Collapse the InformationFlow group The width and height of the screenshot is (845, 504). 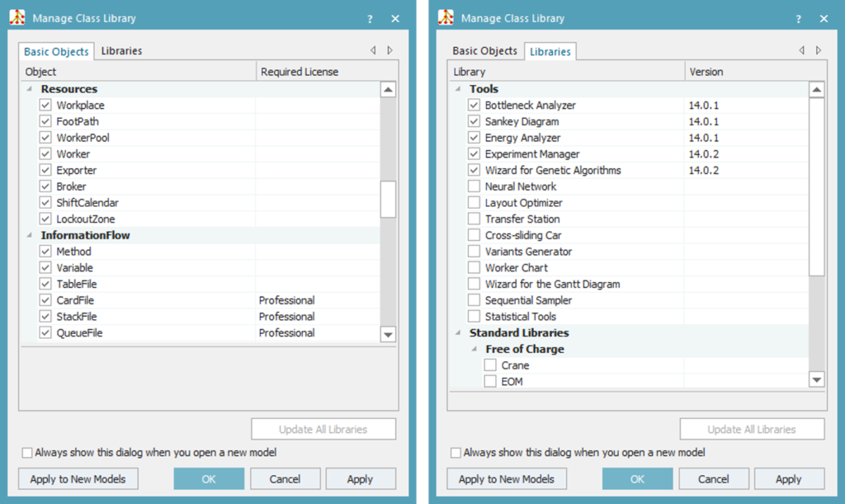point(29,235)
